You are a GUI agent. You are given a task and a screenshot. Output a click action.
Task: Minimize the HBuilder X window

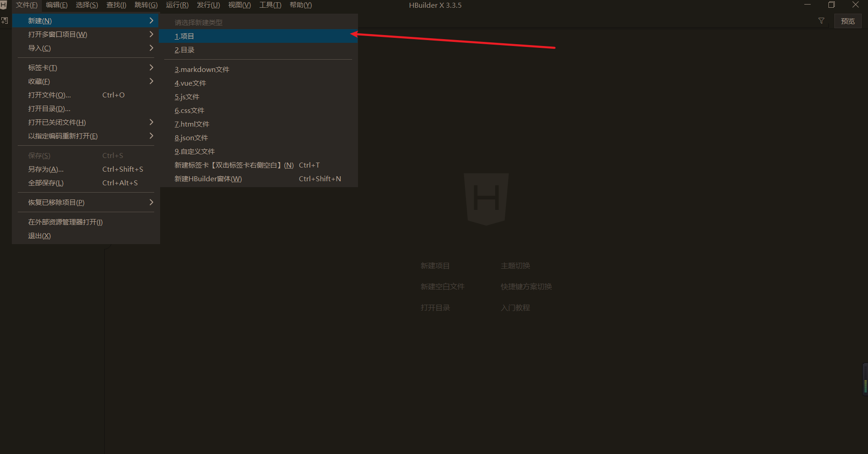[x=807, y=5]
